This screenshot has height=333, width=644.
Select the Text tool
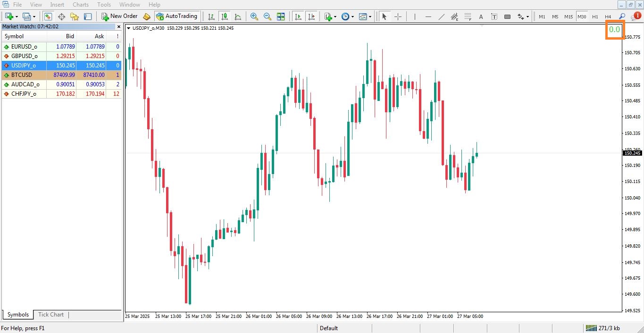(x=481, y=17)
